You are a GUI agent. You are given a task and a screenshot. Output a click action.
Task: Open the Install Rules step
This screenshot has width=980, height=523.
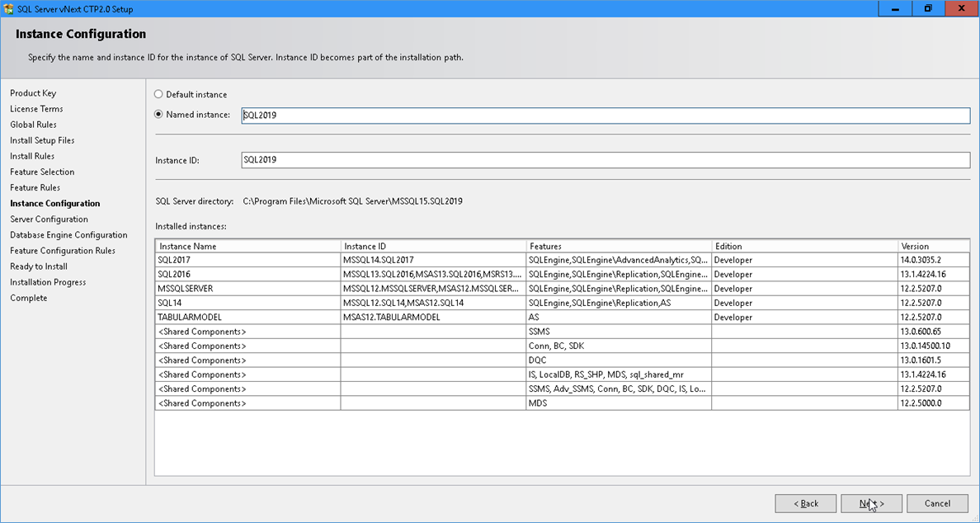point(32,156)
